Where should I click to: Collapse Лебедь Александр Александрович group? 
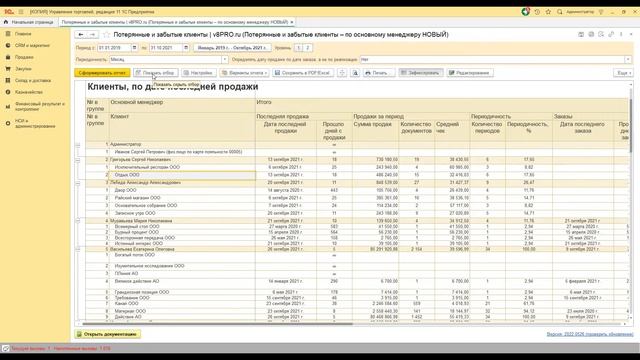click(78, 183)
